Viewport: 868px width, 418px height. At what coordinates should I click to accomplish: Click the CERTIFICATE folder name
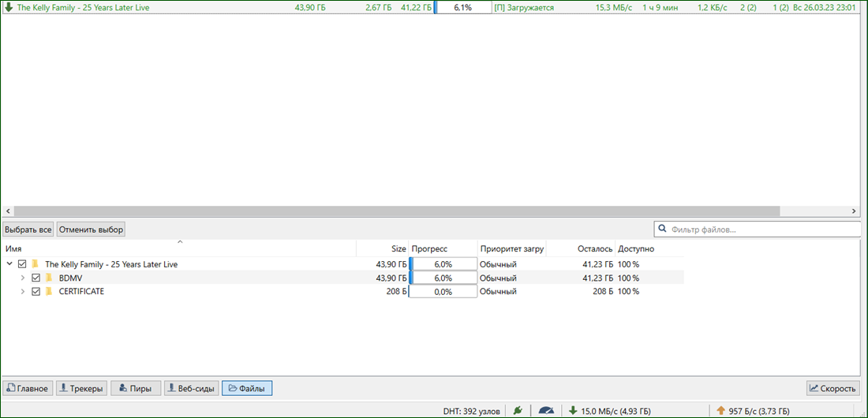(x=81, y=291)
